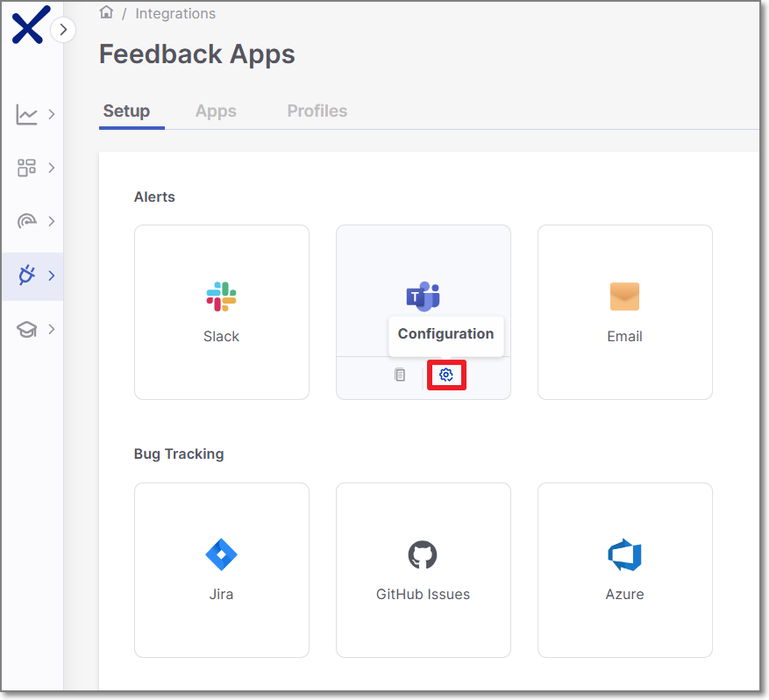Open the Azure integration card
The height and width of the screenshot is (700, 769).
(x=624, y=569)
